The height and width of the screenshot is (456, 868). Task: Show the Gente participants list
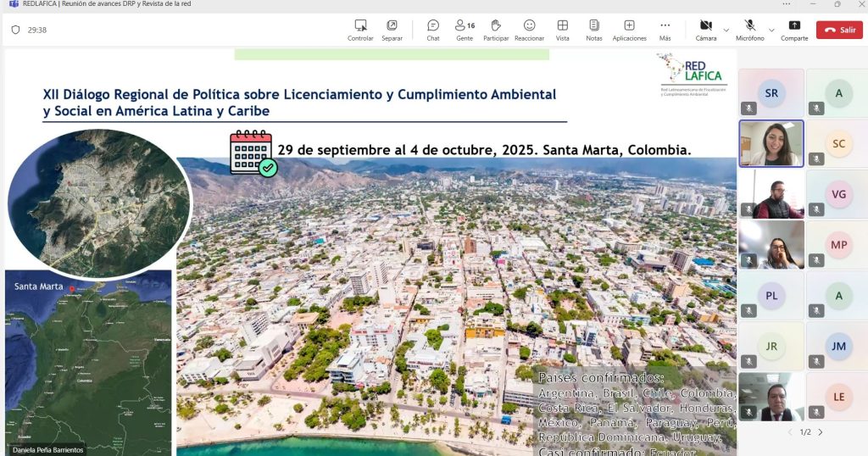click(465, 30)
